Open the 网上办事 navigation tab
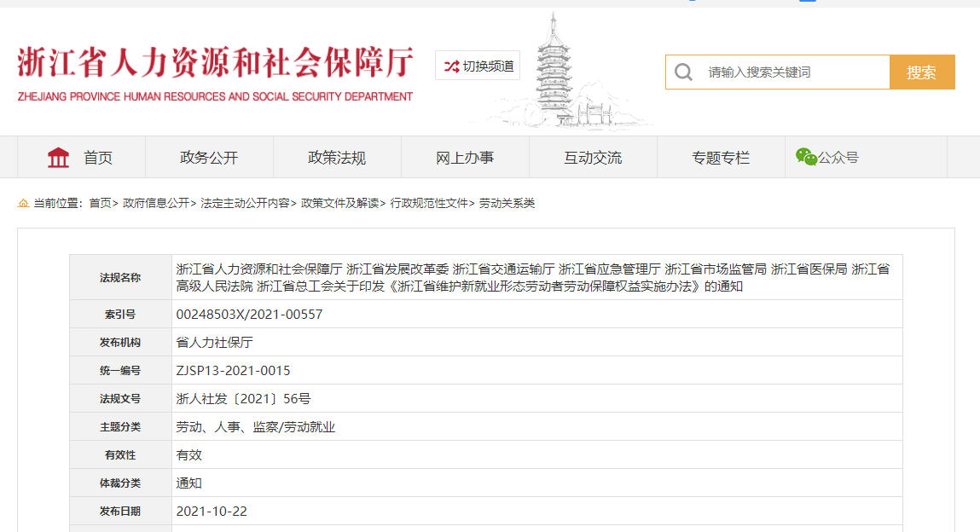 (x=465, y=158)
